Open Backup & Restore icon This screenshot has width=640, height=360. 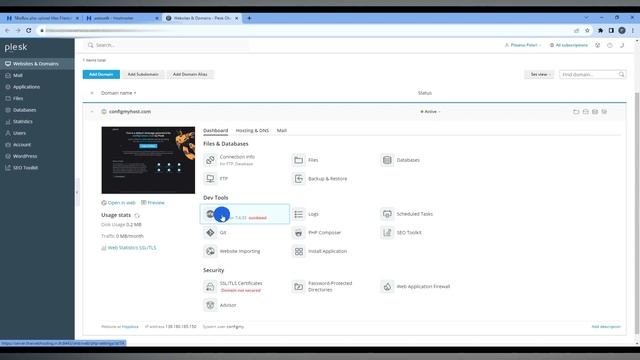pyautogui.click(x=298, y=179)
